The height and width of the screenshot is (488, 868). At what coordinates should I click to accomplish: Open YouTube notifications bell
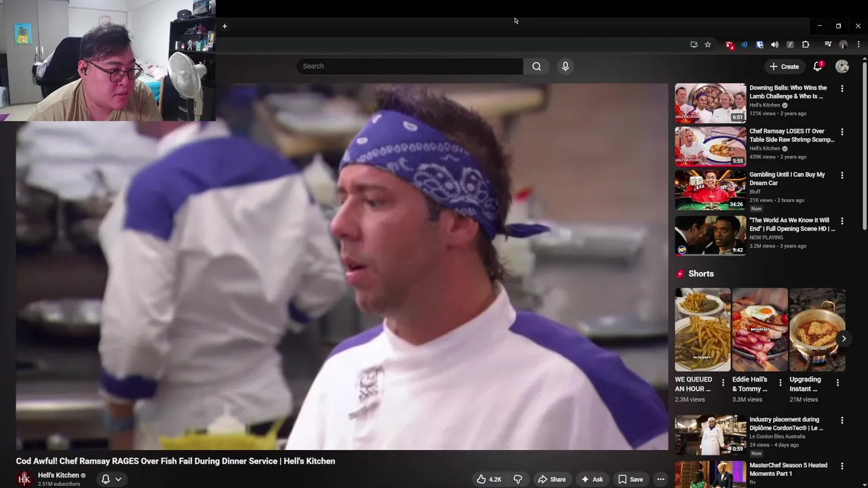click(x=818, y=66)
